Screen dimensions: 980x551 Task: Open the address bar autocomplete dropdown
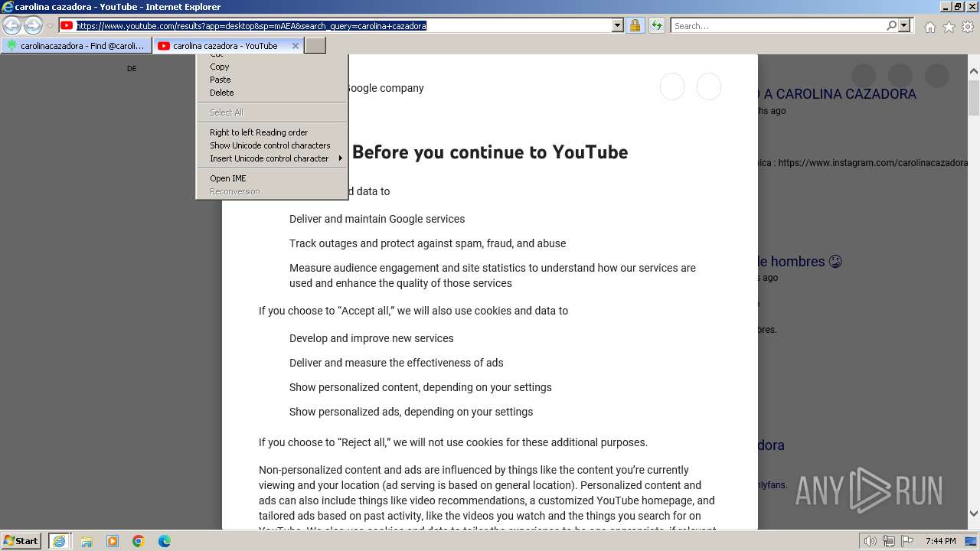[x=618, y=26]
